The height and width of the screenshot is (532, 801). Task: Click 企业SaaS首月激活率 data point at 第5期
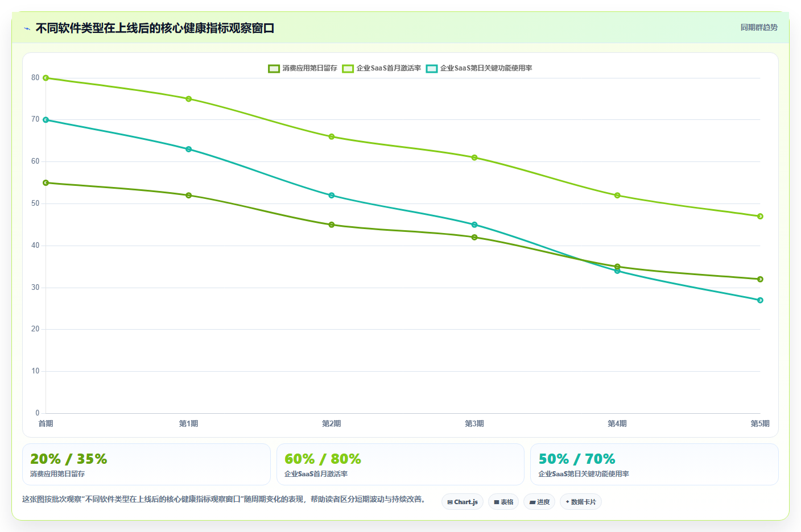pyautogui.click(x=760, y=216)
